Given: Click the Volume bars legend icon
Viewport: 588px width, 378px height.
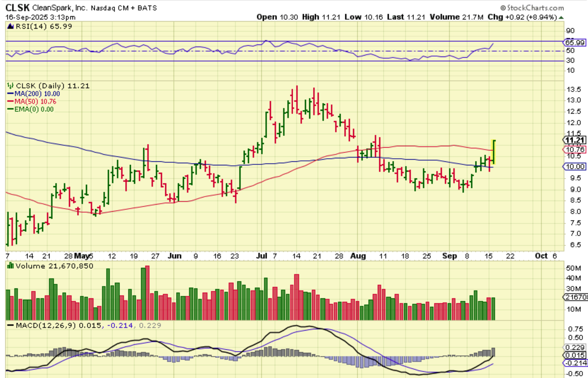Looking at the screenshot, I should tap(10, 266).
